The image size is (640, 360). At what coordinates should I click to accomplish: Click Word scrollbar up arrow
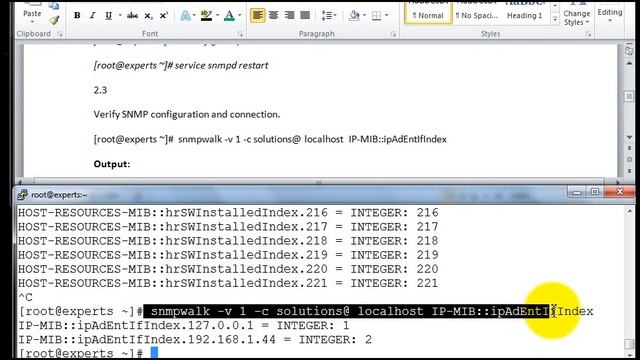pos(629,63)
